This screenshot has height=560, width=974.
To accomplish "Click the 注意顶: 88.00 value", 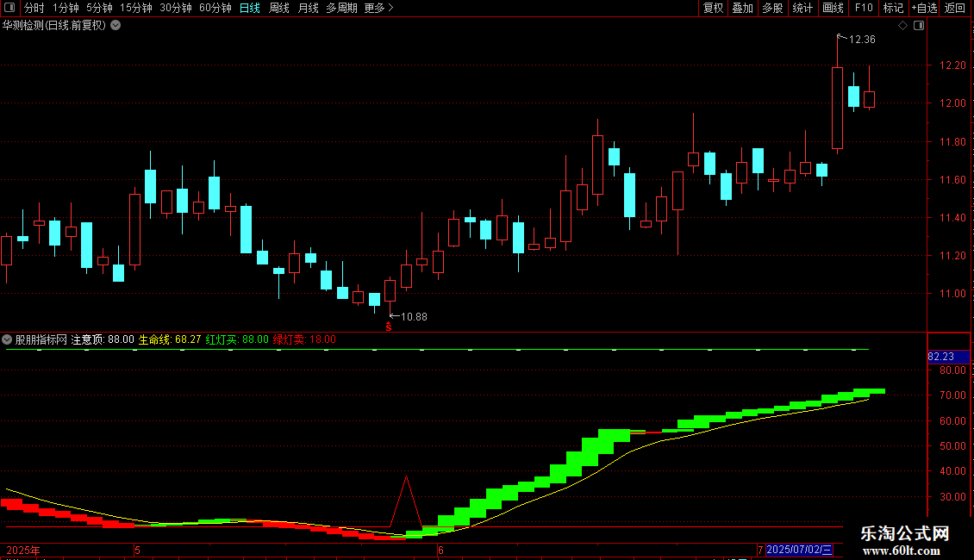I will [x=103, y=339].
